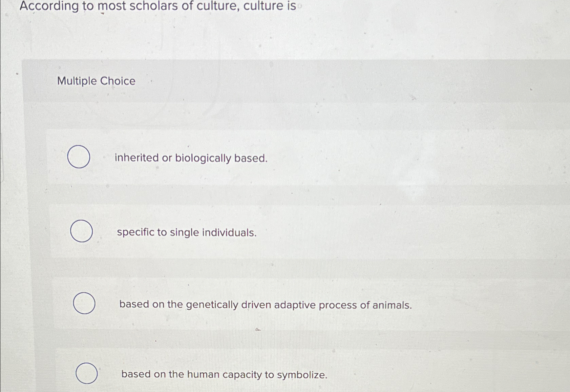Click the answer text "specific to single individuals."

(186, 232)
